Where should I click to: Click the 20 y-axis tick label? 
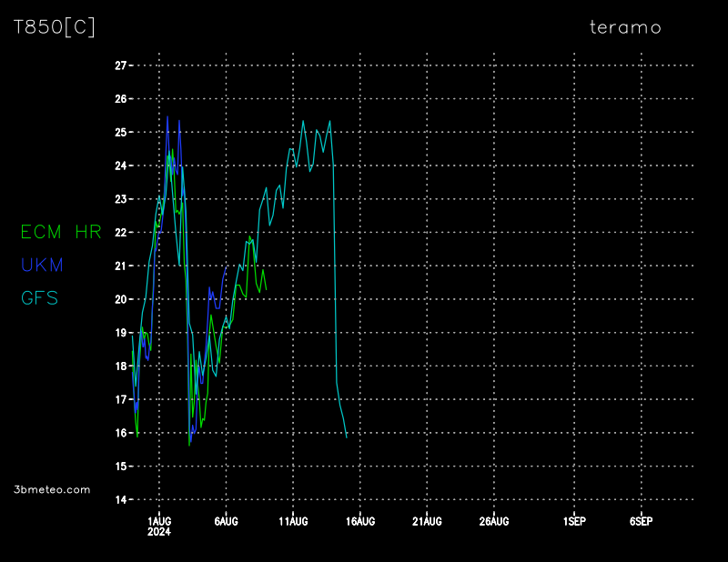coord(120,299)
